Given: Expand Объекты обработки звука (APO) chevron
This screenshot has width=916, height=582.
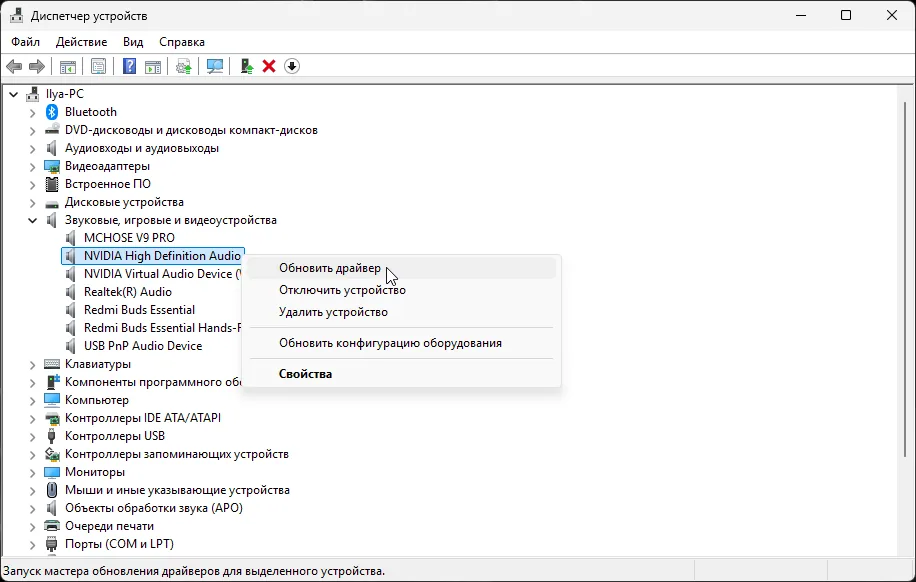Looking at the screenshot, I should pos(33,508).
